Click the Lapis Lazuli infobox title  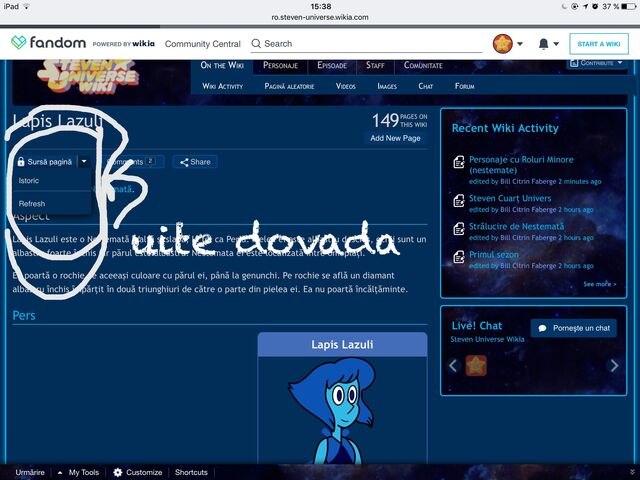point(342,344)
